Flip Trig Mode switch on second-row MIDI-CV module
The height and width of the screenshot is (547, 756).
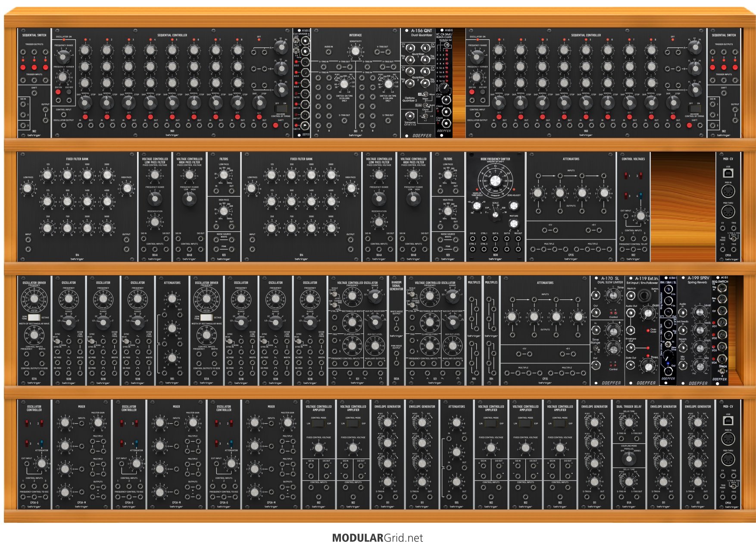[734, 239]
